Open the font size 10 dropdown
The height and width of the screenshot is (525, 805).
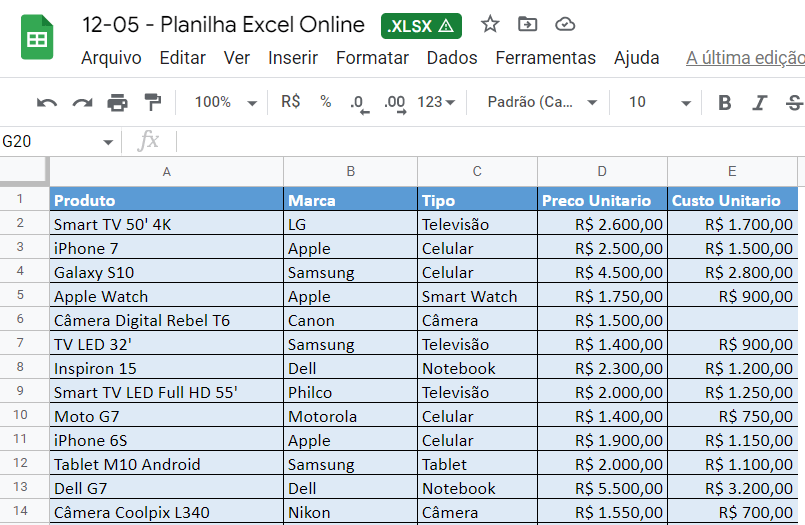(659, 102)
